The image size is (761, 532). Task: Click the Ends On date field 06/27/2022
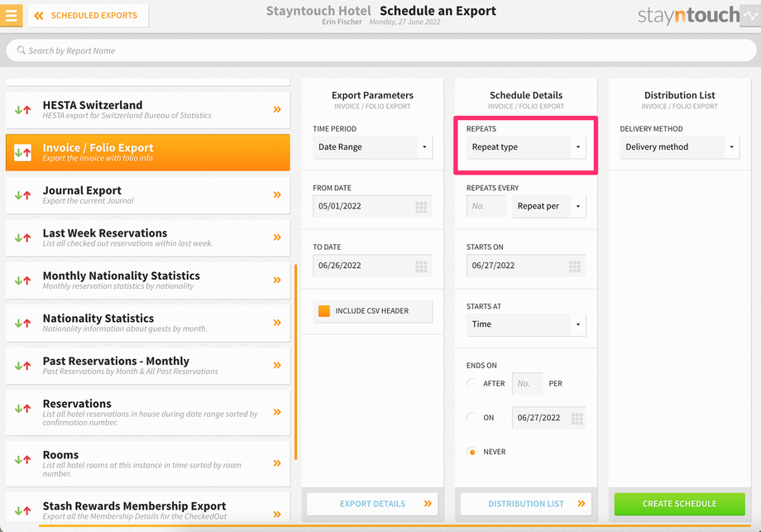click(549, 418)
